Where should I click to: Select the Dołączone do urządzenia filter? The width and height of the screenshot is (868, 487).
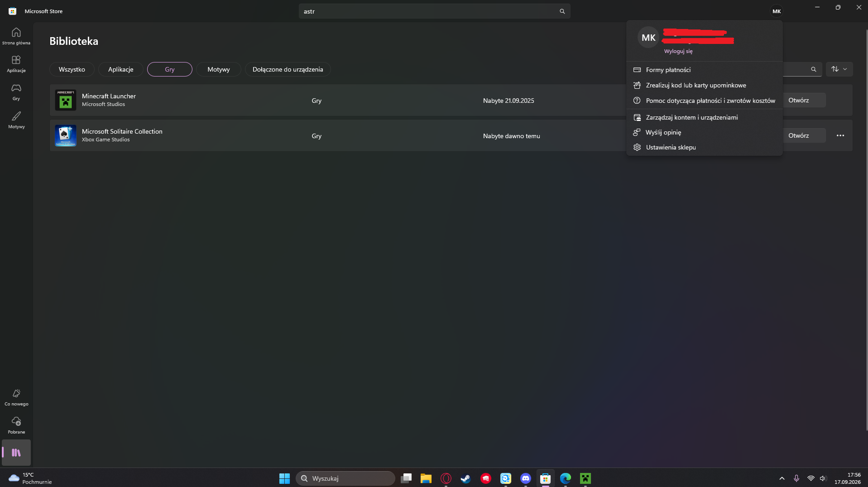point(288,69)
